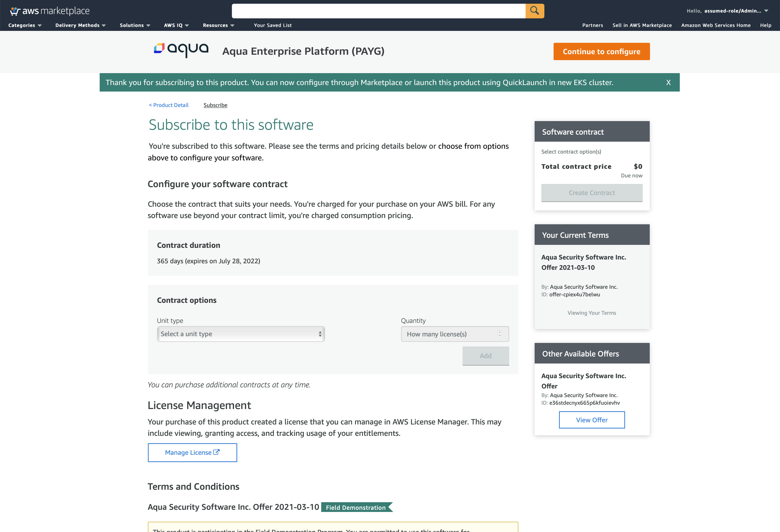
Task: Open the AWS IQ menu
Action: [x=176, y=25]
